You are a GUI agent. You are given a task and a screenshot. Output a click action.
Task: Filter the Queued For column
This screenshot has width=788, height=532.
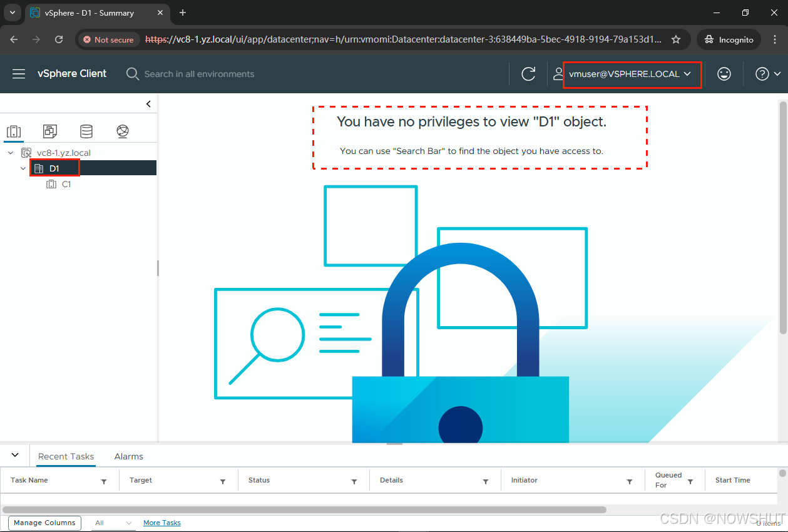tap(690, 481)
